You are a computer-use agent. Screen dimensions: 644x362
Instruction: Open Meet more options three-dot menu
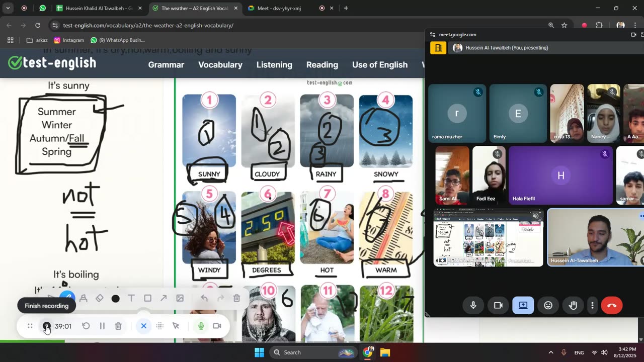(592, 305)
